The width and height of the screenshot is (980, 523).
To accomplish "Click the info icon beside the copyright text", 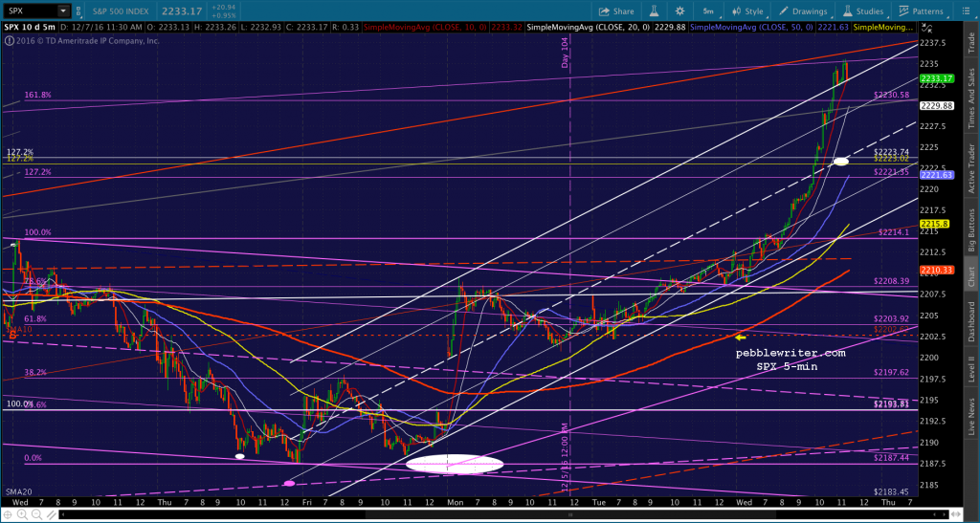I will pyautogui.click(x=9, y=40).
